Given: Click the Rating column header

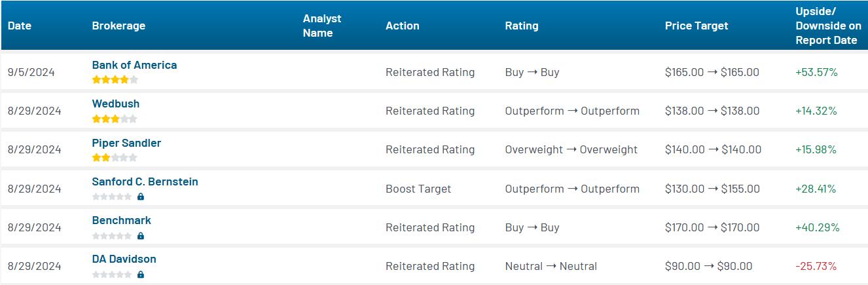Looking at the screenshot, I should (x=522, y=26).
